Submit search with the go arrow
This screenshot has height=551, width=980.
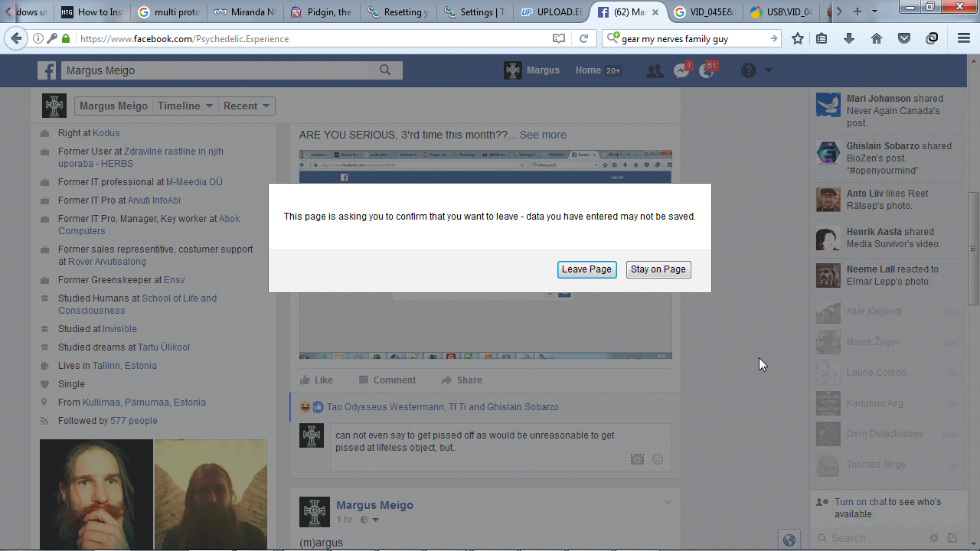tap(774, 38)
